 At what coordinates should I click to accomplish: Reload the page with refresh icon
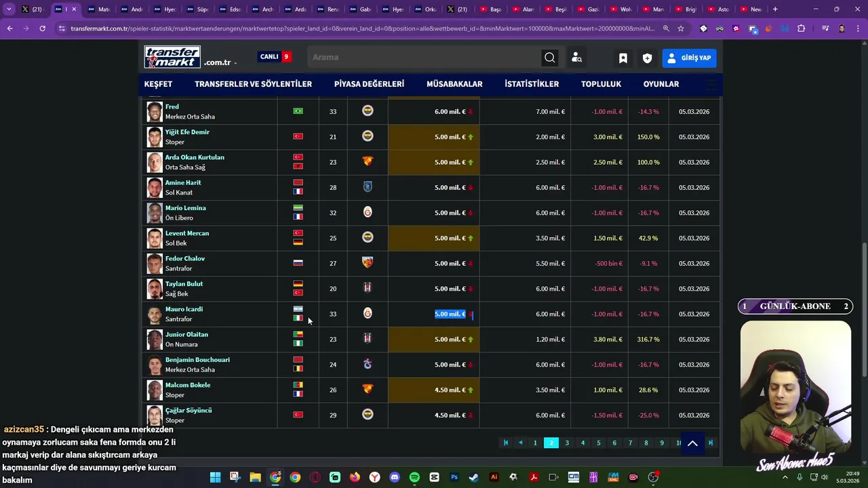pyautogui.click(x=42, y=28)
